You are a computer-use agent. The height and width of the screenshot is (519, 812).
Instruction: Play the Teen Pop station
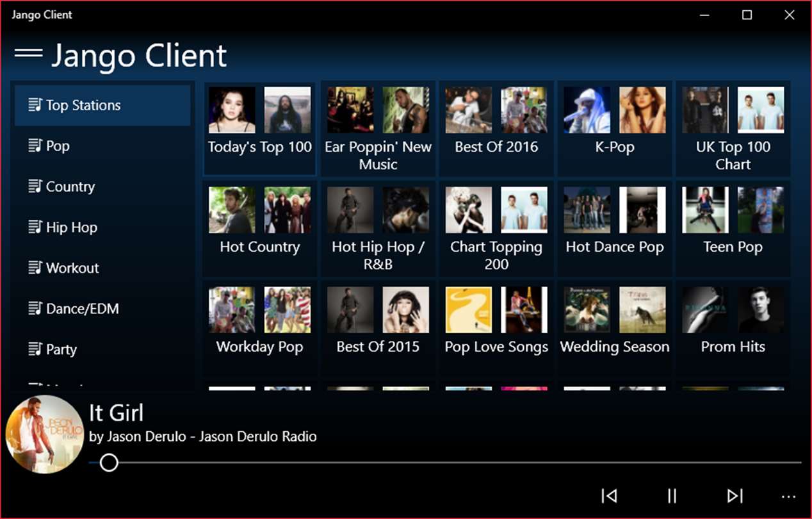click(733, 229)
